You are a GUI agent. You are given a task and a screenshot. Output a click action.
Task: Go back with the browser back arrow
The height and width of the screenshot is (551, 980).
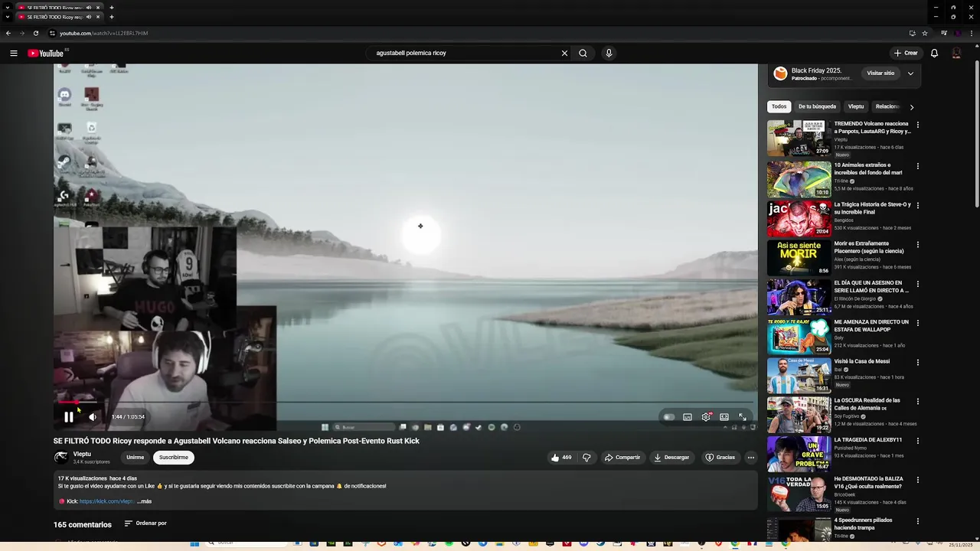pyautogui.click(x=8, y=33)
